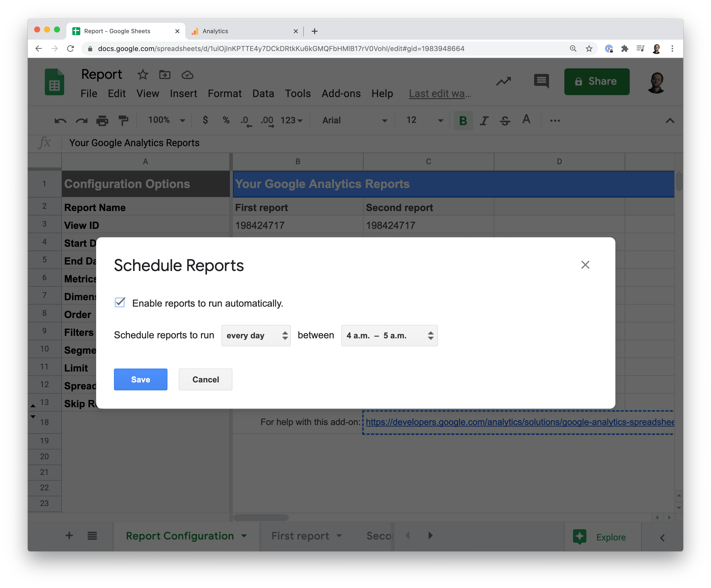The height and width of the screenshot is (588, 711).
Task: Bookmark this page star icon
Action: pos(589,48)
